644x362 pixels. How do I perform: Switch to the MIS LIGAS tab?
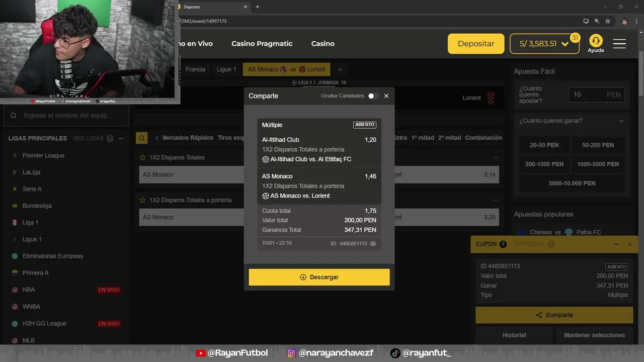pyautogui.click(x=89, y=138)
